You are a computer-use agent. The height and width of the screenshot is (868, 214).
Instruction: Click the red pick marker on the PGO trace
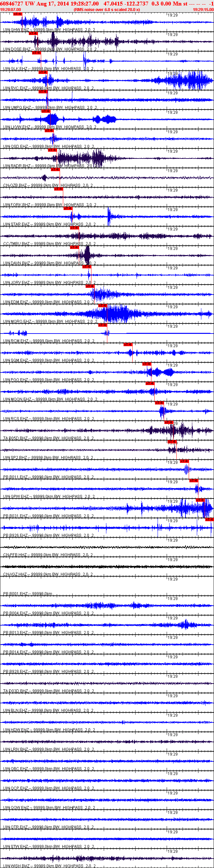(x=147, y=364)
